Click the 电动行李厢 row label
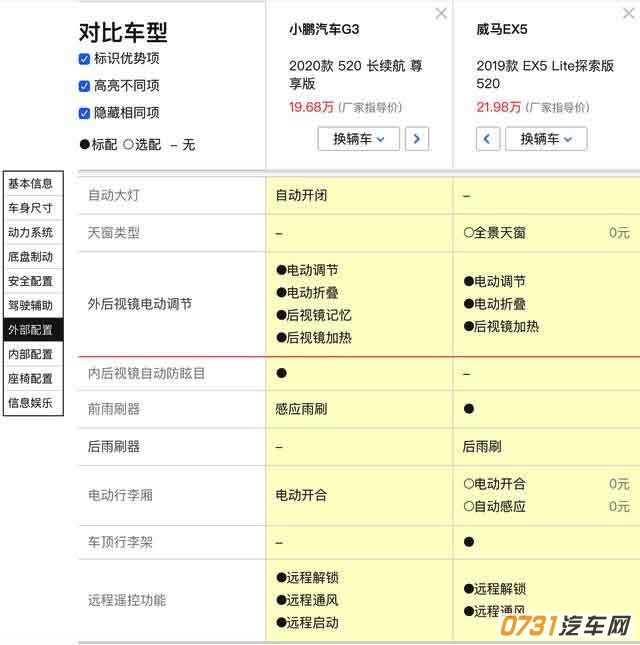This screenshot has width=640, height=645. click(121, 495)
